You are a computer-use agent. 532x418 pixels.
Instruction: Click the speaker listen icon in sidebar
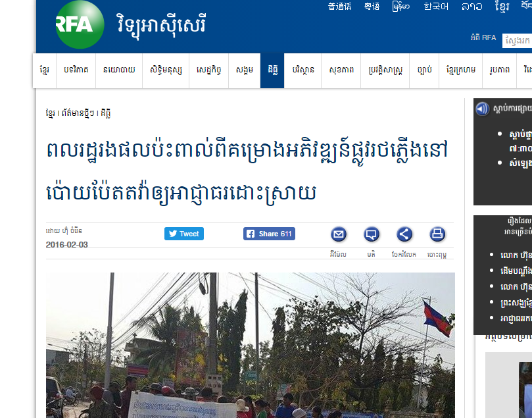point(482,109)
